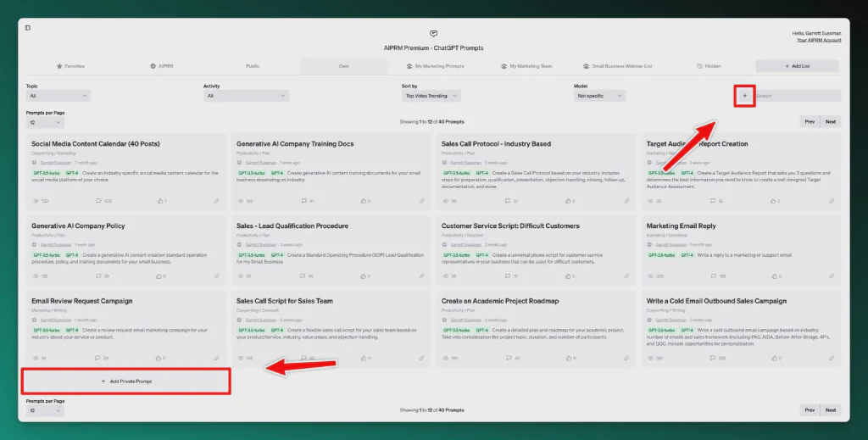Copy link of Social Media Content Calendar prompt
This screenshot has width=868, height=440.
(216, 201)
